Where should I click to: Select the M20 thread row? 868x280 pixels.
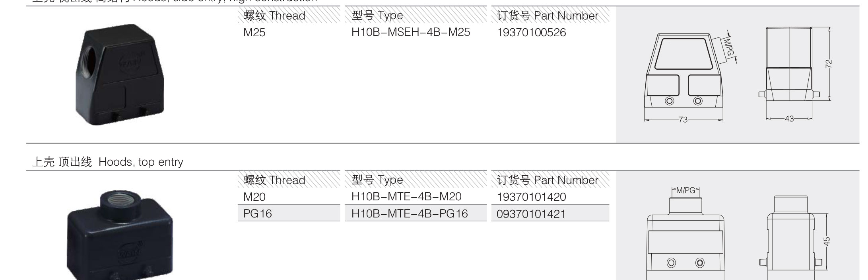[x=289, y=196]
